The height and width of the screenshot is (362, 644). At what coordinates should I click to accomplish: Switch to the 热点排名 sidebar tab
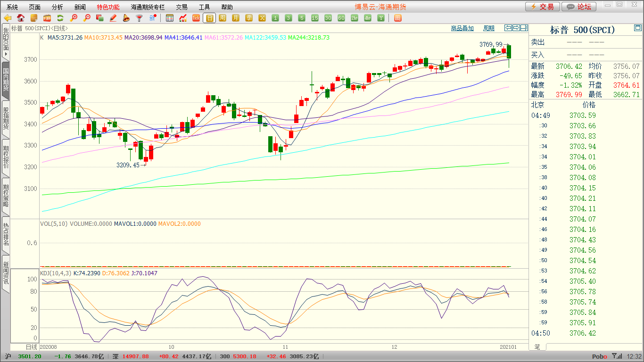point(6,235)
